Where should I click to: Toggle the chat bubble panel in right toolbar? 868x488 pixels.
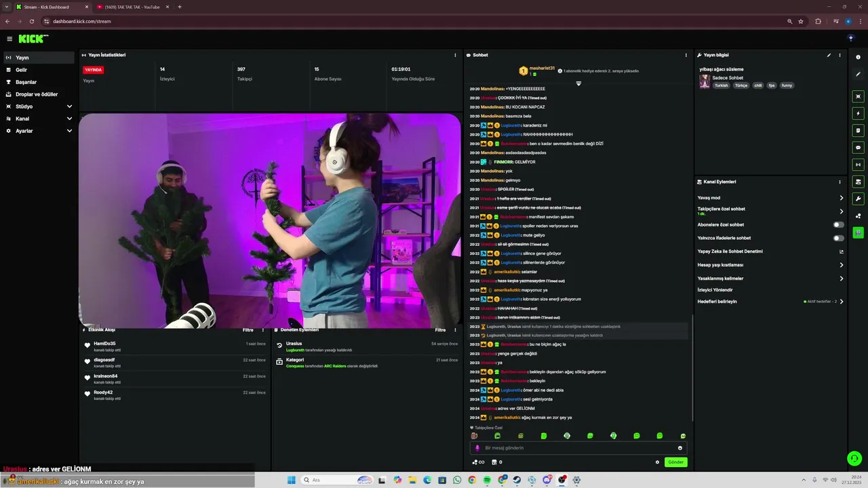858,148
